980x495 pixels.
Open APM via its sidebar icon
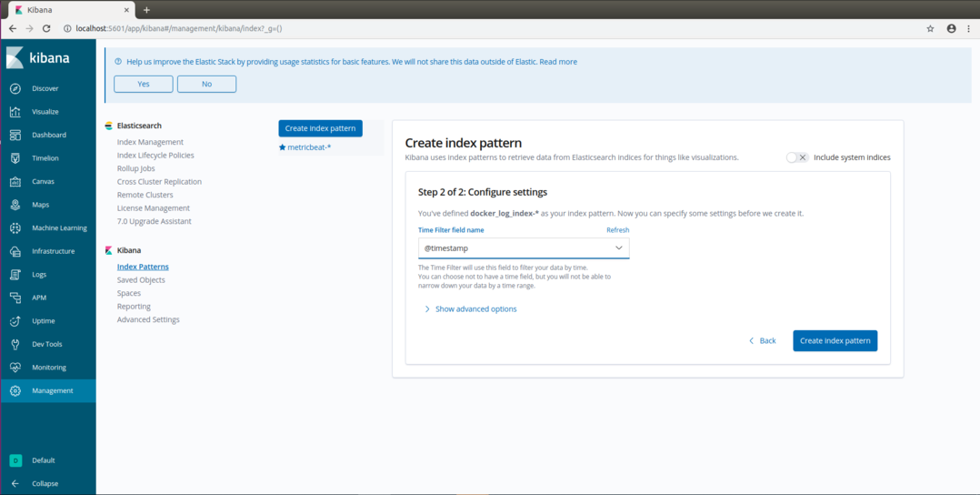(x=15, y=298)
